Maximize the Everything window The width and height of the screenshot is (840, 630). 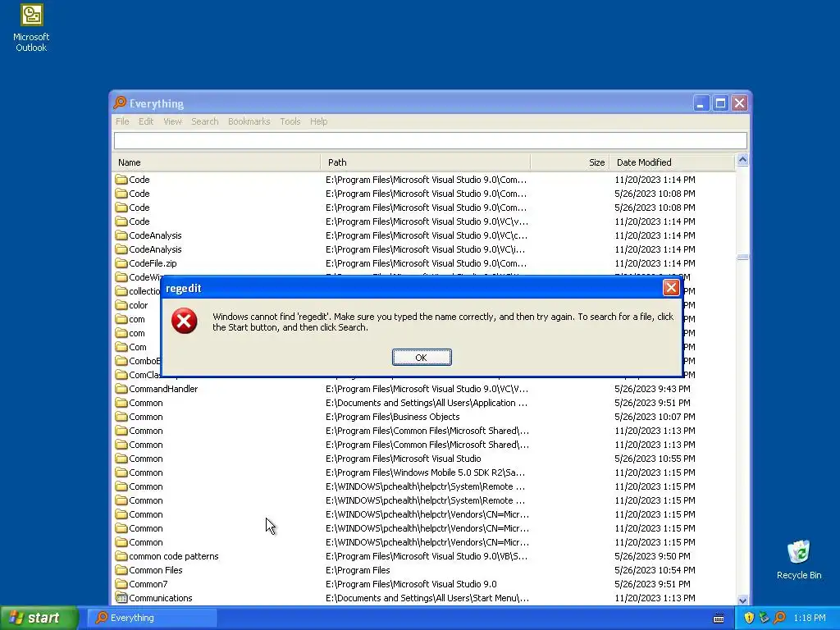[x=720, y=103]
